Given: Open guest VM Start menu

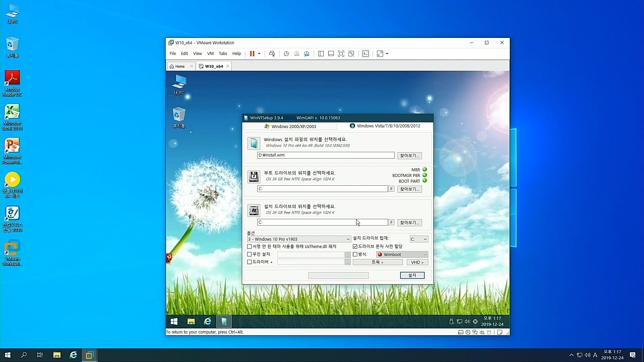Looking at the screenshot, I should [x=174, y=322].
